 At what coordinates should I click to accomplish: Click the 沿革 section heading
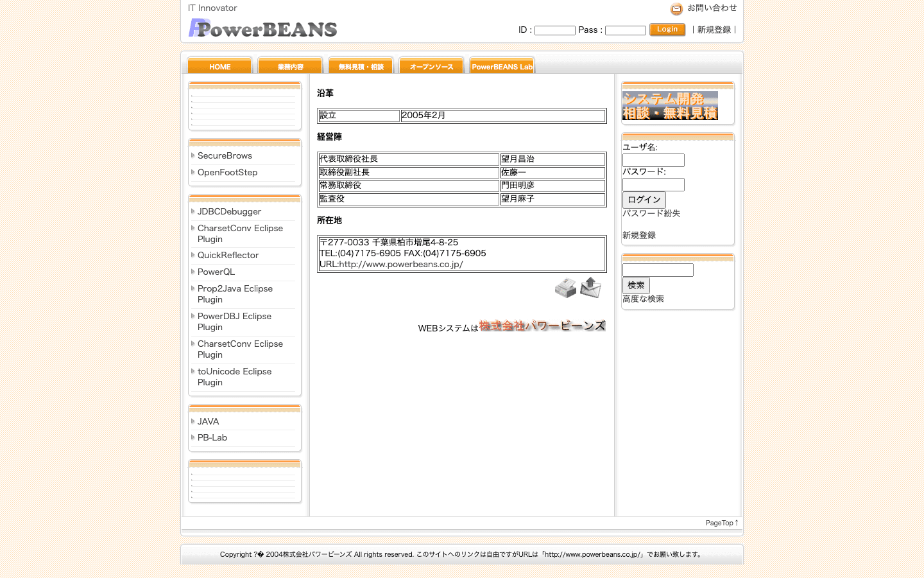[x=325, y=93]
